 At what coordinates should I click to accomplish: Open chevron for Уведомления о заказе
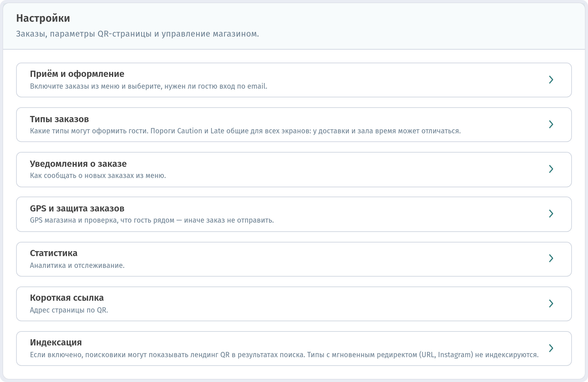(x=551, y=169)
